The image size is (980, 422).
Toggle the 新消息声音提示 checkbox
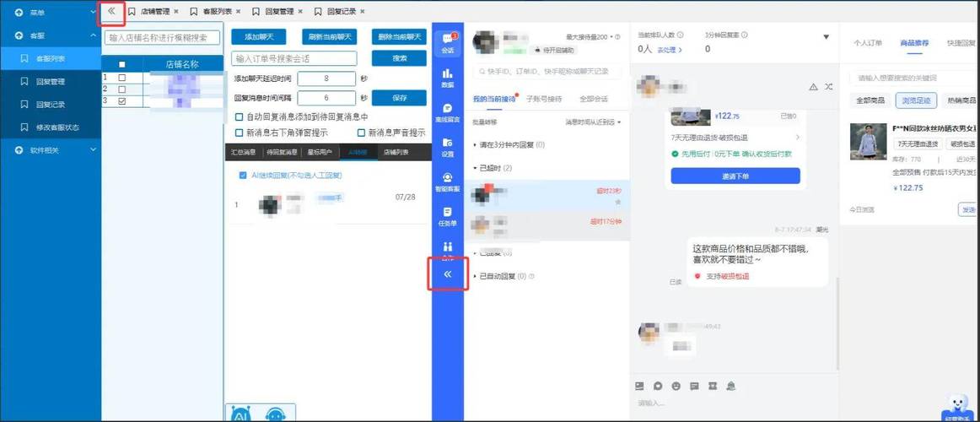362,133
